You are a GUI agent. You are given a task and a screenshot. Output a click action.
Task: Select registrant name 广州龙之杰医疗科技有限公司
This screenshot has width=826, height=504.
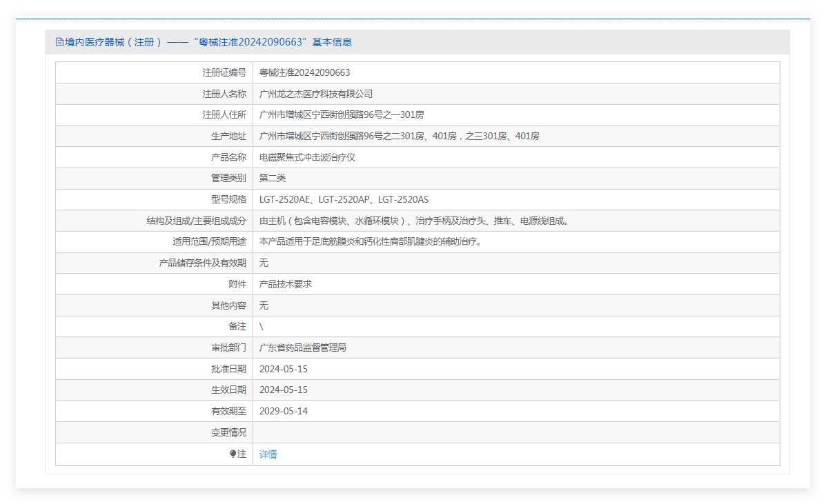[316, 94]
